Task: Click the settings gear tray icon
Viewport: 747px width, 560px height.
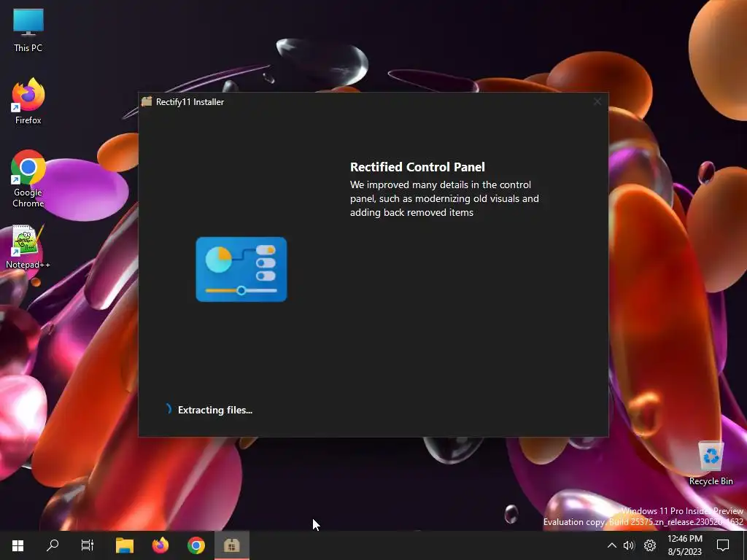Action: 650,545
